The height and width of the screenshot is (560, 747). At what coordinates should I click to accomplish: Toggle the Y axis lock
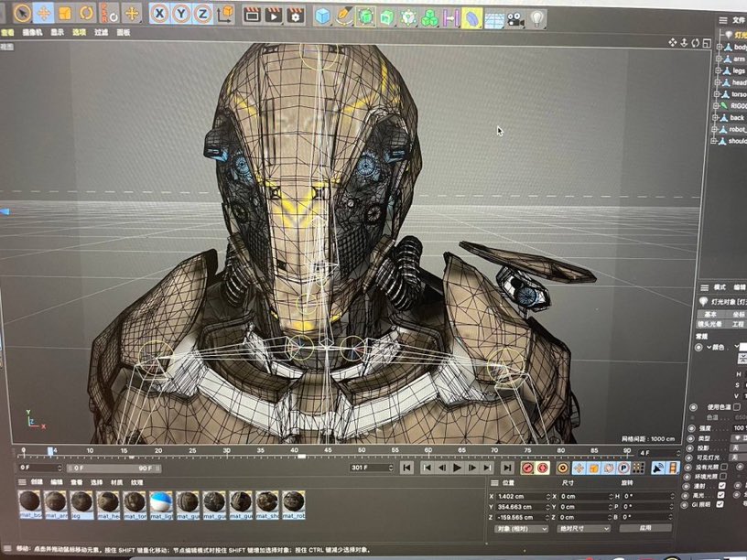181,15
